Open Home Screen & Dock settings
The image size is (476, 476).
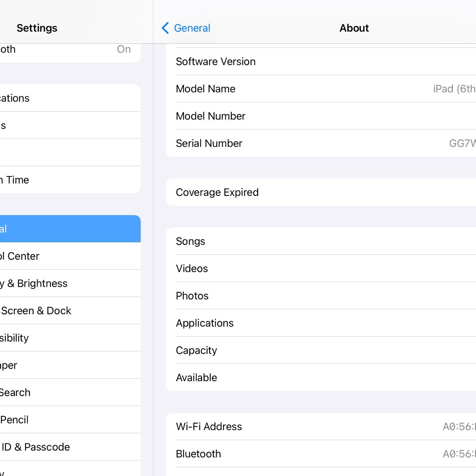(x=70, y=311)
